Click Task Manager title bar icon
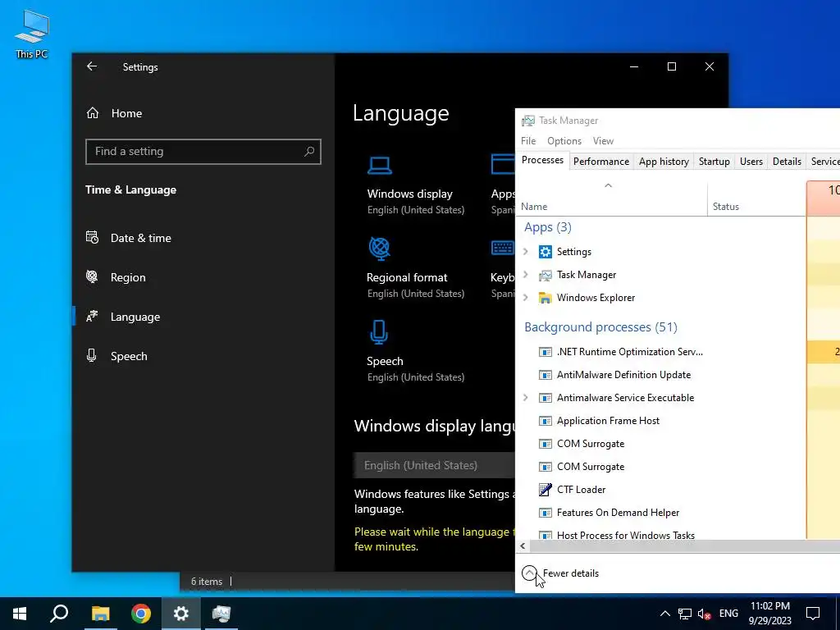This screenshot has height=630, width=840. pyautogui.click(x=528, y=121)
